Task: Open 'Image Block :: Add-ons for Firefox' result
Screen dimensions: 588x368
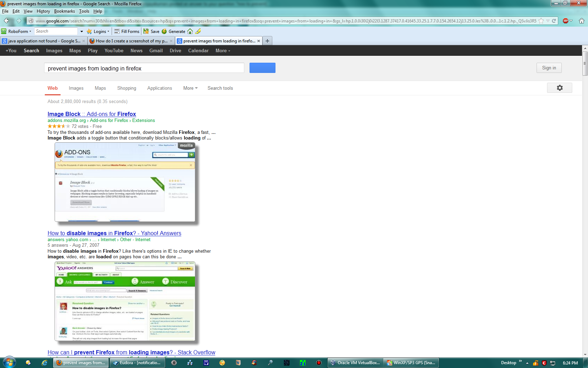Action: click(x=92, y=114)
